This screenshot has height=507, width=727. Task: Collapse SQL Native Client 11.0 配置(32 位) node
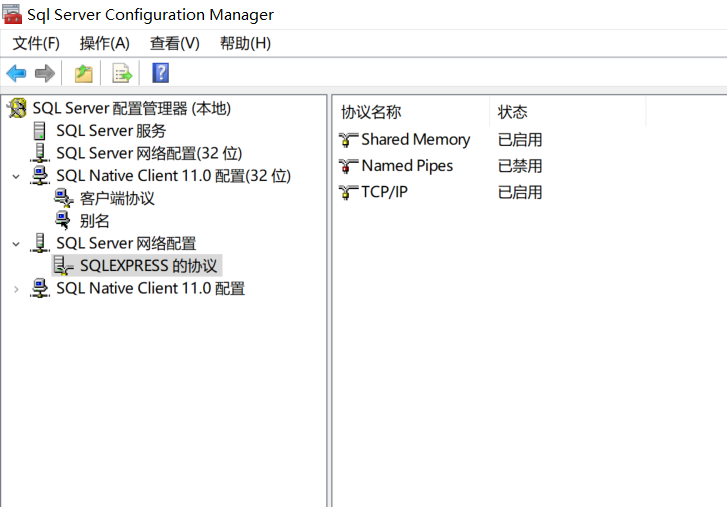[x=16, y=176]
